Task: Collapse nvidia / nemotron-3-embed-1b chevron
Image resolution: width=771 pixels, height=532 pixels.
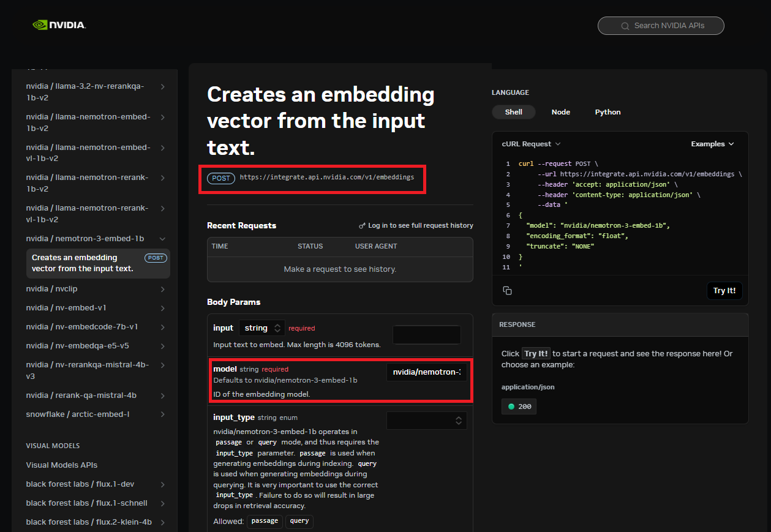Action: tap(163, 239)
